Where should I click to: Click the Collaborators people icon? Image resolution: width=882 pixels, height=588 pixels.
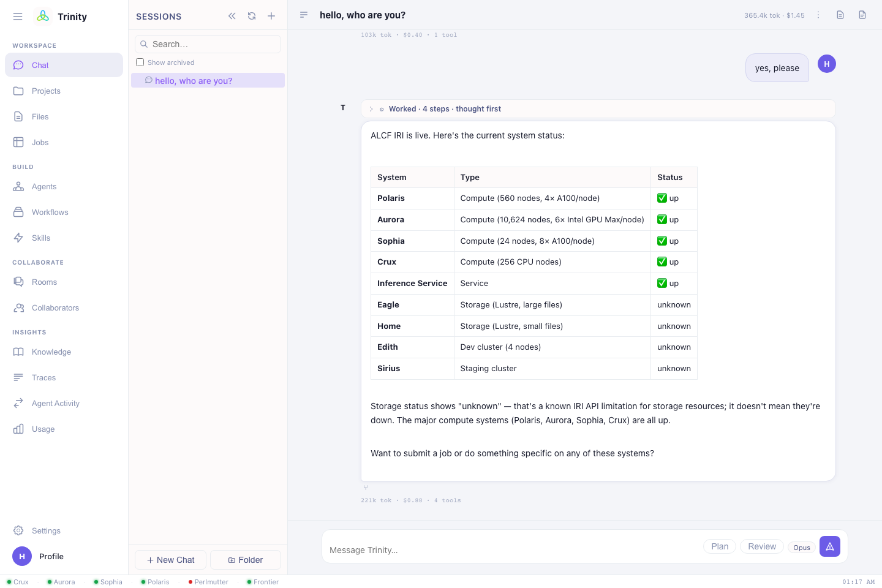coord(18,307)
